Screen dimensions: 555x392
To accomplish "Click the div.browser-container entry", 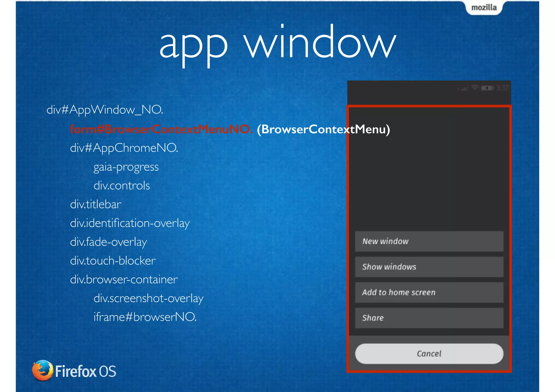I will click(x=124, y=279).
